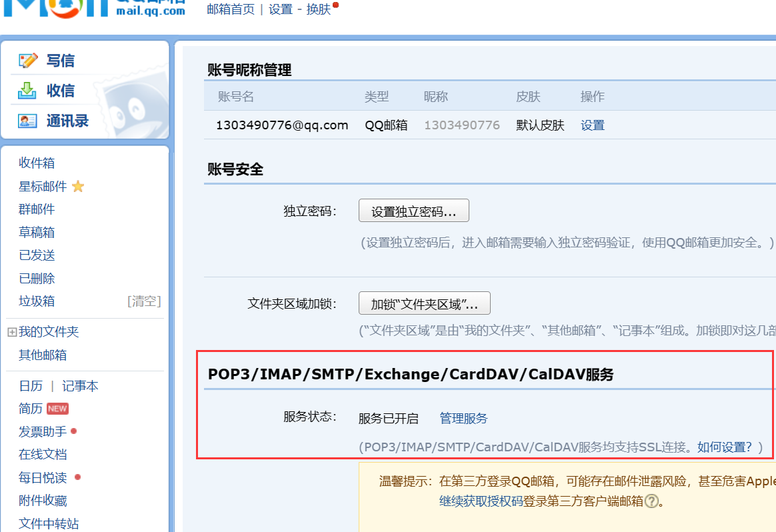Open 通讯录 contacts page
Viewport: 776px width, 532px height.
point(67,121)
